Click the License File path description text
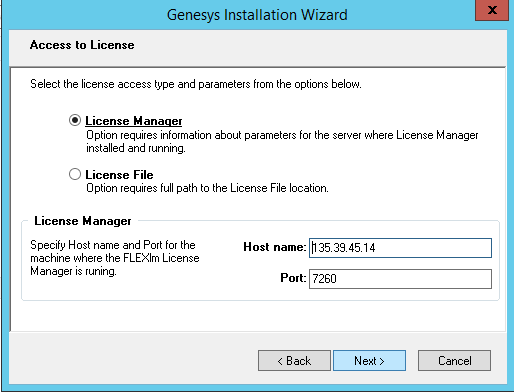Image resolution: width=514 pixels, height=392 pixels. click(207, 188)
